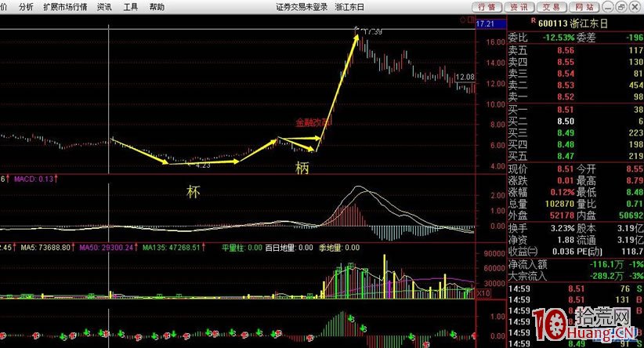This screenshot has height=348, width=644.
Task: Click the window title 证券交易未登录
Action: (x=302, y=7)
